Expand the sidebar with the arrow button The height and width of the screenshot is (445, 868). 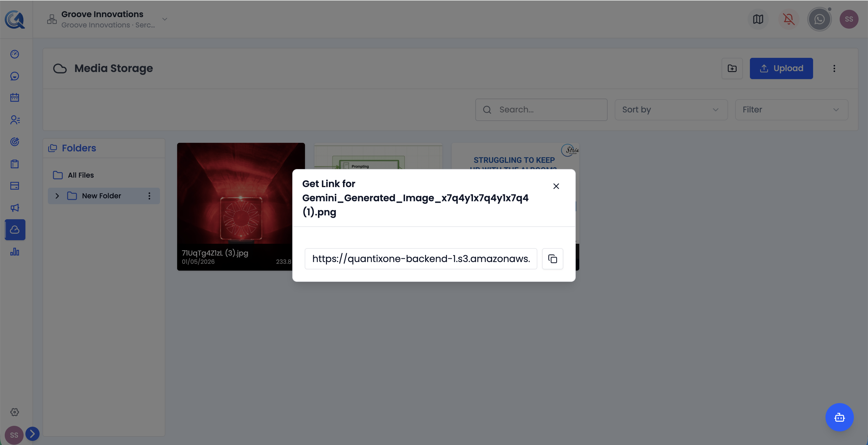click(32, 433)
